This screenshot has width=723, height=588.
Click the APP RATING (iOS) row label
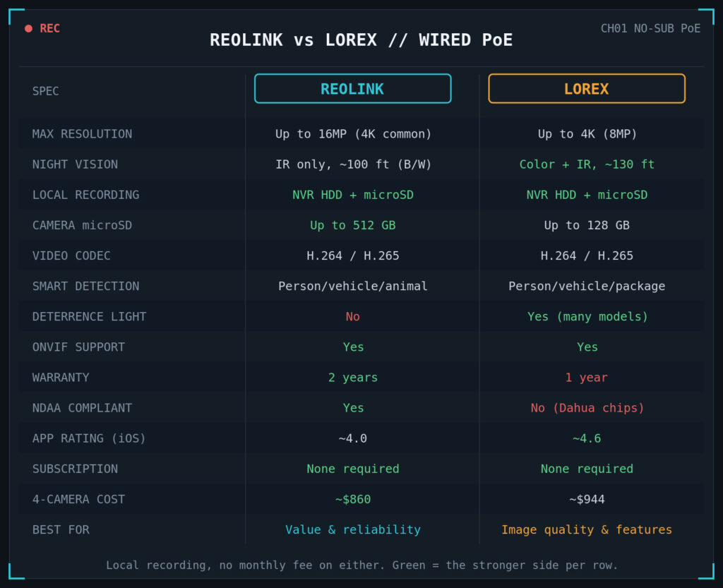(x=90, y=438)
